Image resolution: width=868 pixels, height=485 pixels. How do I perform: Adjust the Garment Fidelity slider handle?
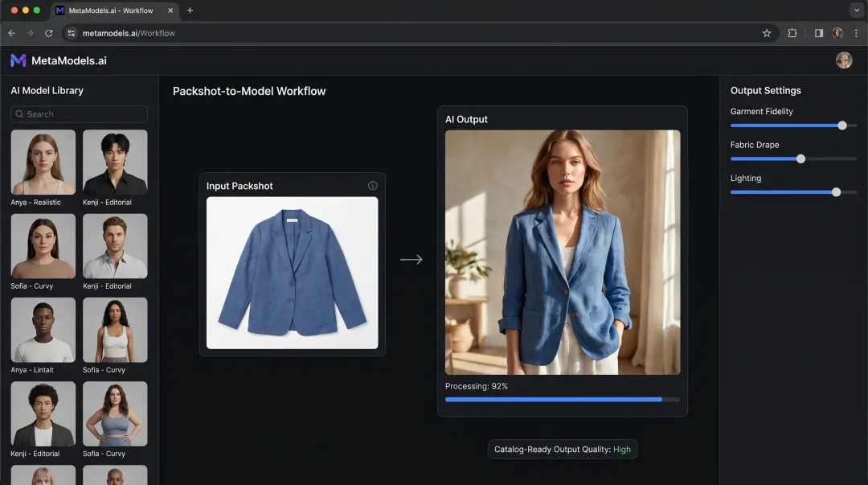click(842, 125)
